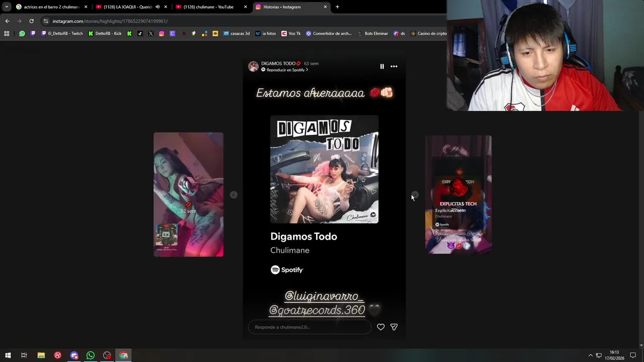Tap the @luiginavarro_ mention
The height and width of the screenshot is (362, 644).
point(324,296)
